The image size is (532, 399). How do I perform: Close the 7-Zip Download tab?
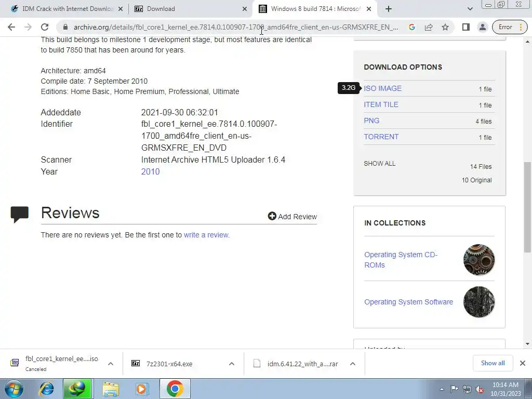[x=245, y=9]
